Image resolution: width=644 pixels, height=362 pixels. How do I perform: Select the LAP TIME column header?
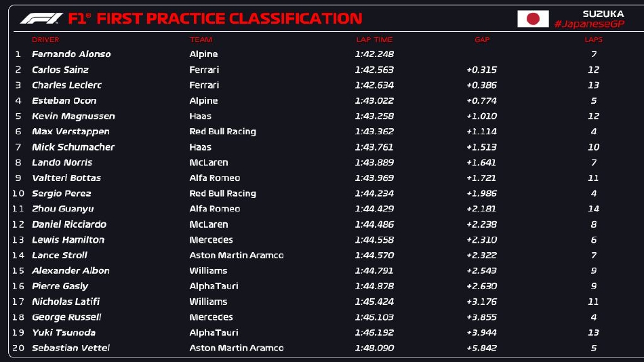pyautogui.click(x=374, y=40)
